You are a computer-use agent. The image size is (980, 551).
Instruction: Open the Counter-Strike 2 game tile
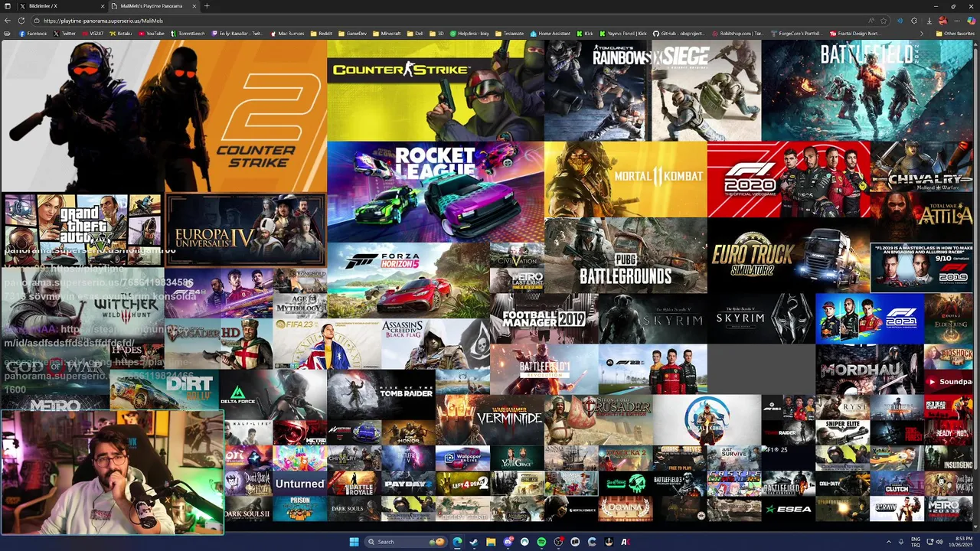click(164, 116)
